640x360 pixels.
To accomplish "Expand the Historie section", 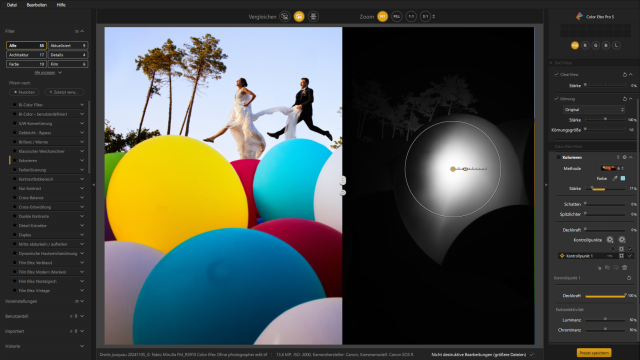I will point(82,346).
